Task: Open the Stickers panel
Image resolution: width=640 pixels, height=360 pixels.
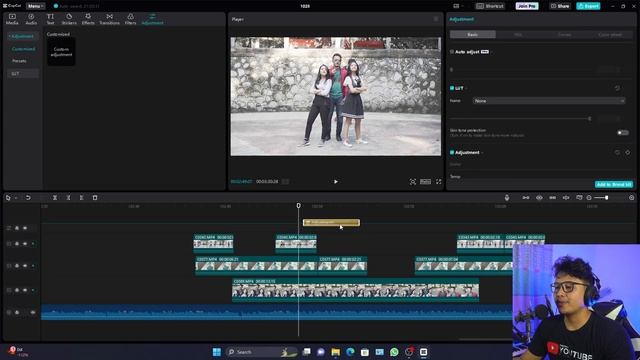Action: [69, 19]
